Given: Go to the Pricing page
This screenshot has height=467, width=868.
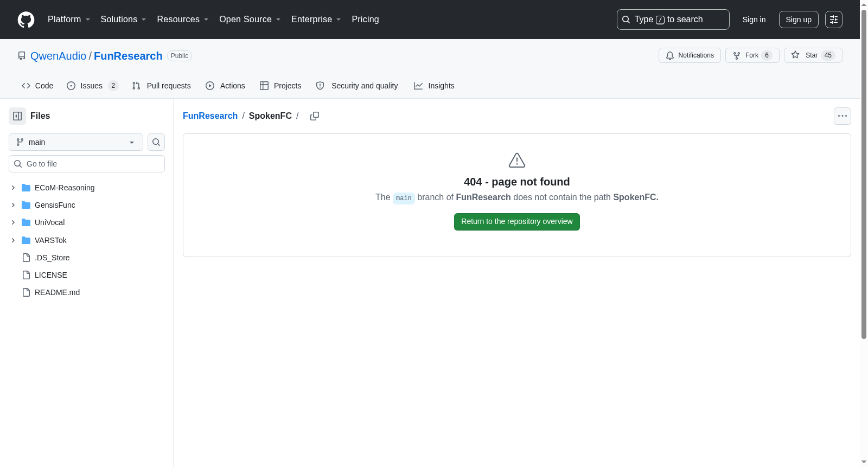Looking at the screenshot, I should pos(365,20).
